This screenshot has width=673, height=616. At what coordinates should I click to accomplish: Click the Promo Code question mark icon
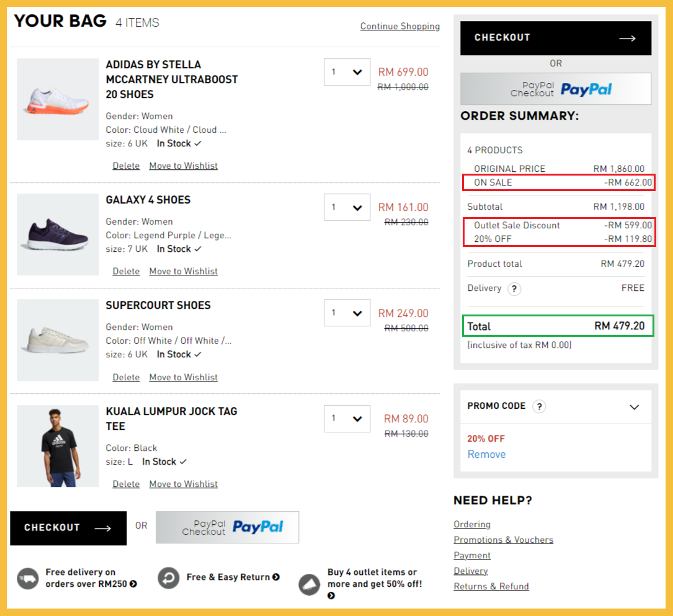tap(539, 407)
